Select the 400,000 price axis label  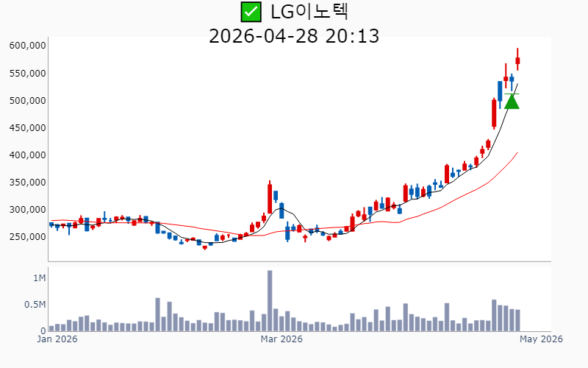pyautogui.click(x=28, y=155)
